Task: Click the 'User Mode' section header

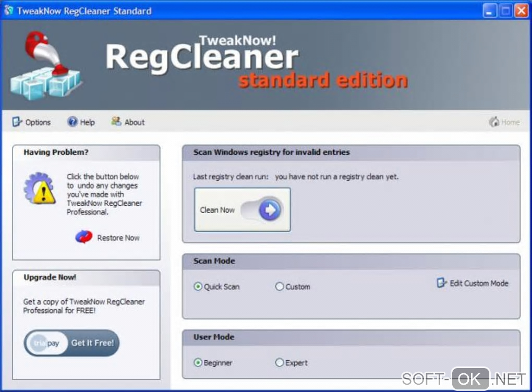Action: 351,337
